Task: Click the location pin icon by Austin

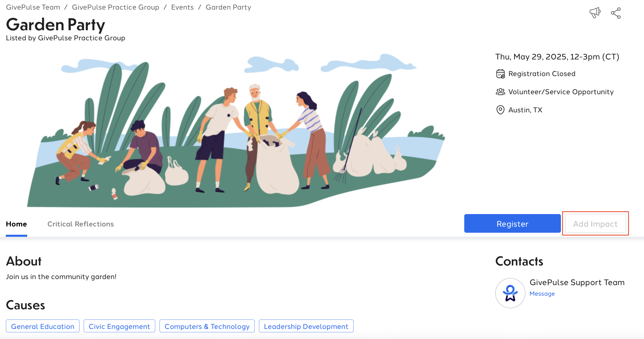Action: pos(500,110)
